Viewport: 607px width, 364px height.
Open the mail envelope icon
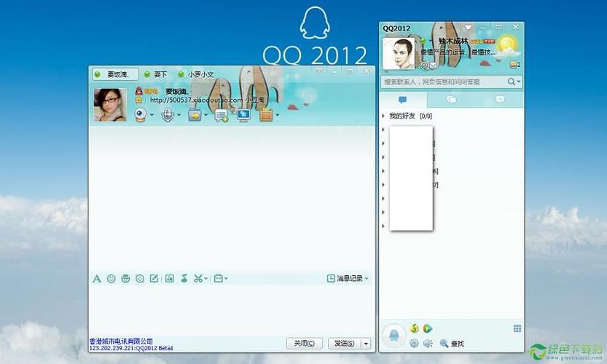click(x=433, y=66)
